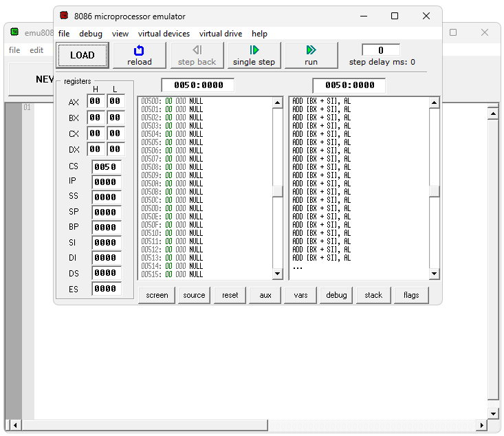Click editor vertical scrollbar down arrow

pyautogui.click(x=493, y=413)
